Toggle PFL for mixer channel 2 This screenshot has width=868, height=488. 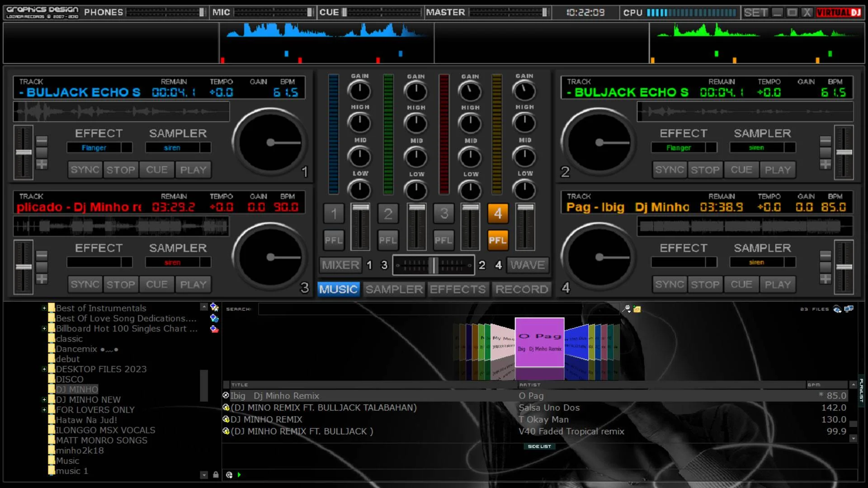(x=388, y=240)
